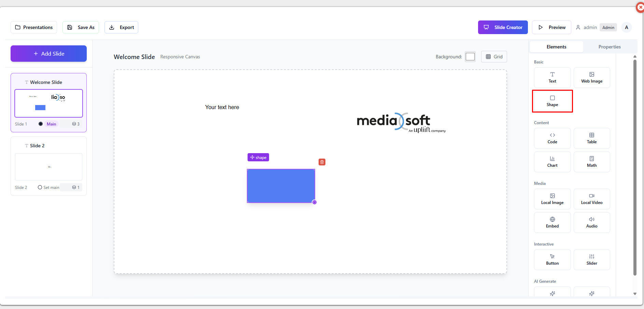Insert an Embed element

coord(552,222)
